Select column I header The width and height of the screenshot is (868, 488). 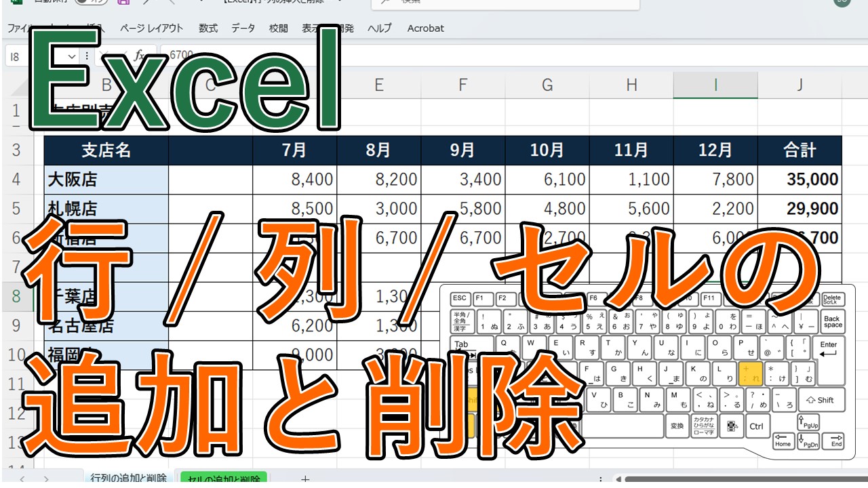tap(715, 85)
